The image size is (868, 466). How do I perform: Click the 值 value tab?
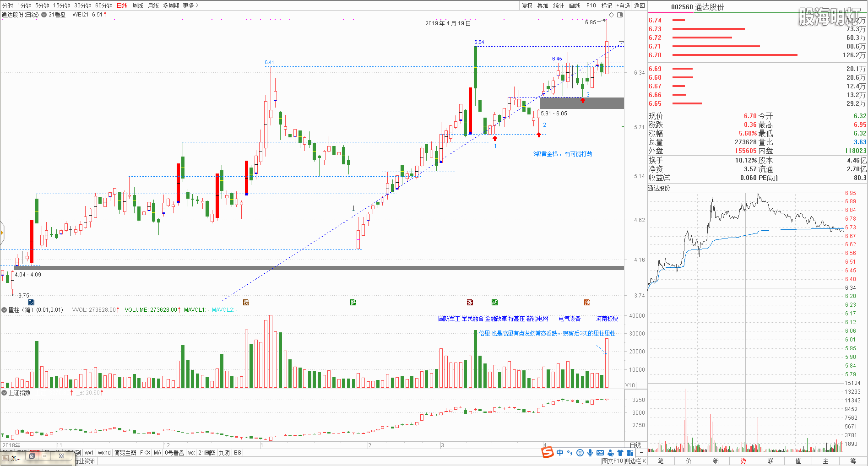click(798, 461)
